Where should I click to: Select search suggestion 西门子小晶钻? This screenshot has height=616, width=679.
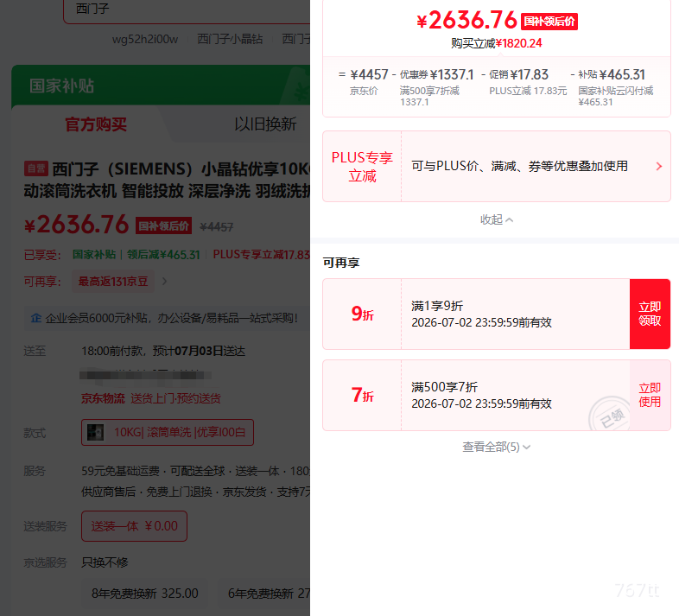pyautogui.click(x=230, y=40)
